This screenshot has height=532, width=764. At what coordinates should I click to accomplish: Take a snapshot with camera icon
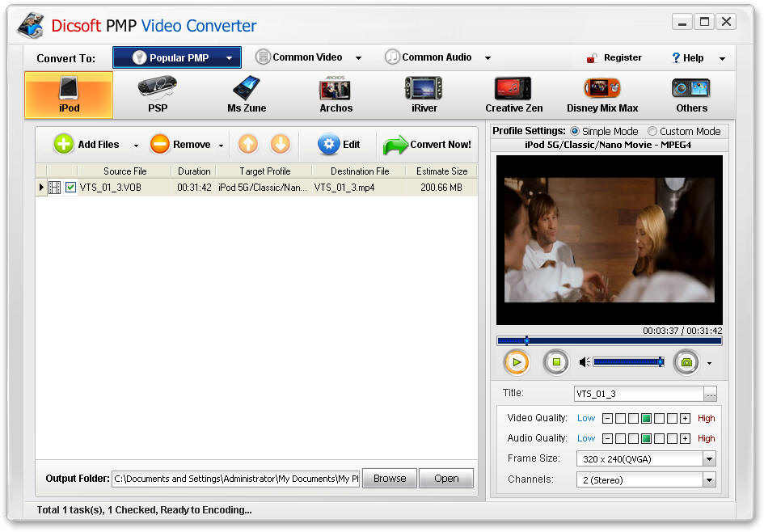pyautogui.click(x=686, y=362)
